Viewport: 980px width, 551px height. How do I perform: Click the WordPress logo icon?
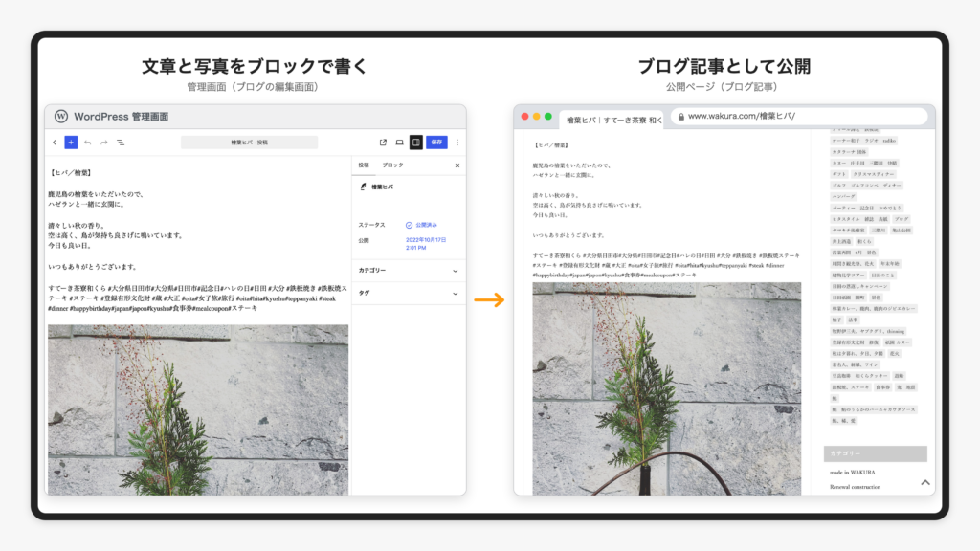coord(60,116)
